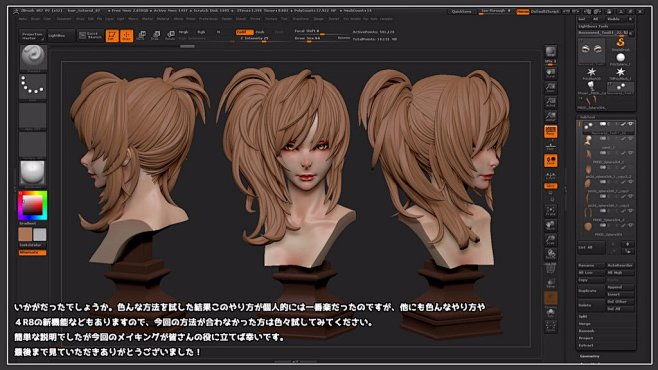
Task: Select the tan main color swatch
Action: [x=25, y=234]
